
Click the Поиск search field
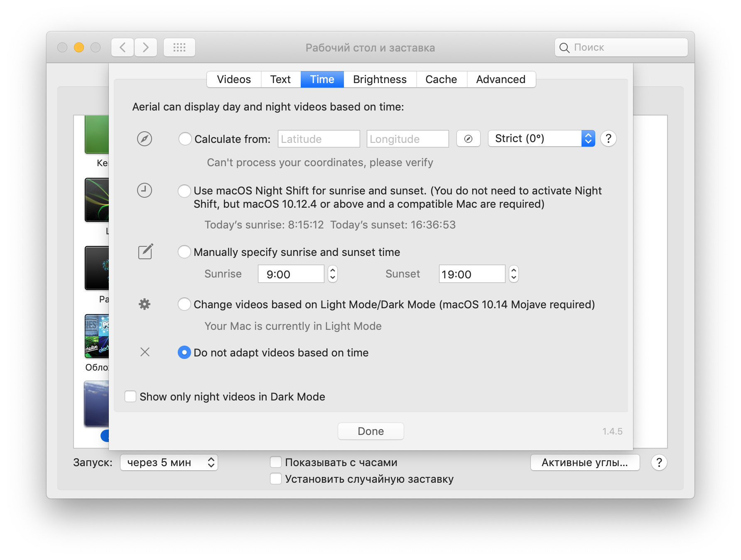click(621, 47)
